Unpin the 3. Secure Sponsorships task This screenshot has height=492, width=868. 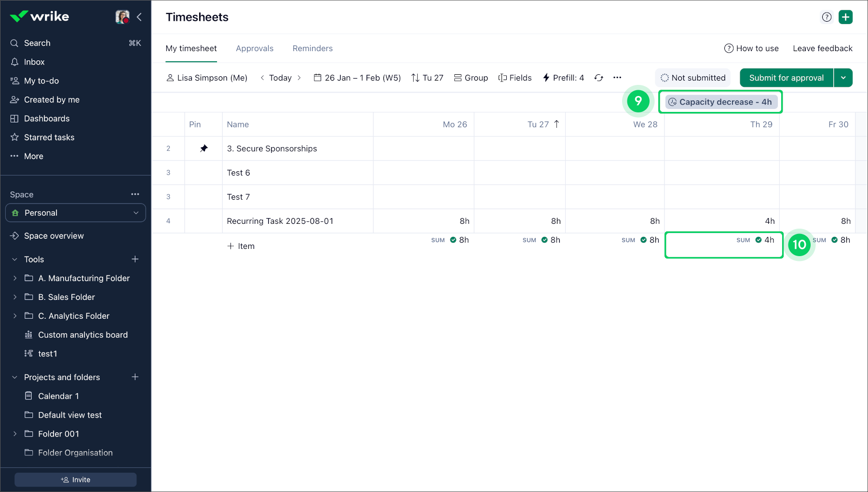click(203, 149)
